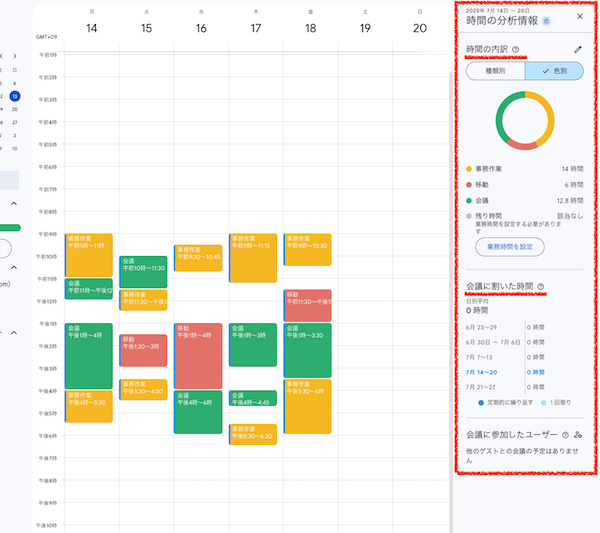Click the highlighted 7月 14〜20 week row

[x=505, y=372]
